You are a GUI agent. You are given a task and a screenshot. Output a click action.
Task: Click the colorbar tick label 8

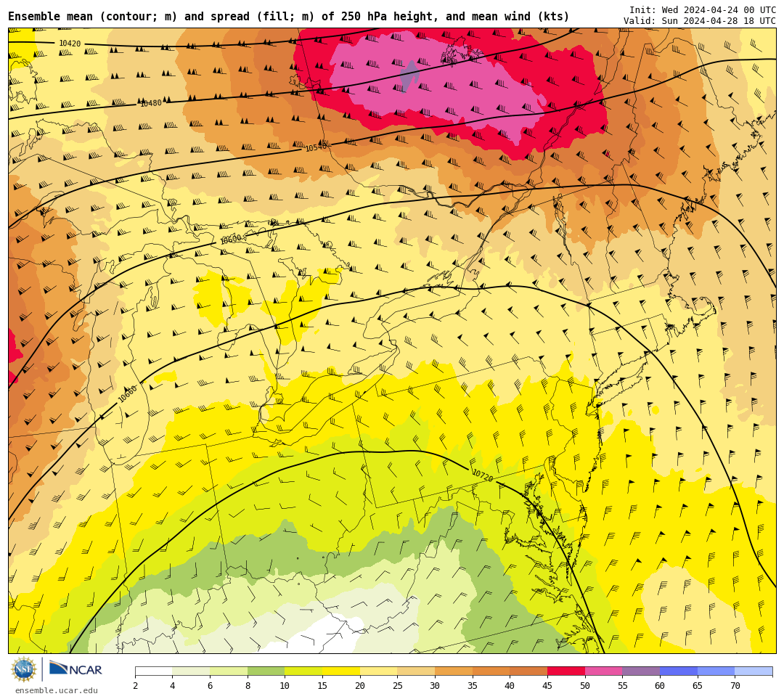pos(248,685)
